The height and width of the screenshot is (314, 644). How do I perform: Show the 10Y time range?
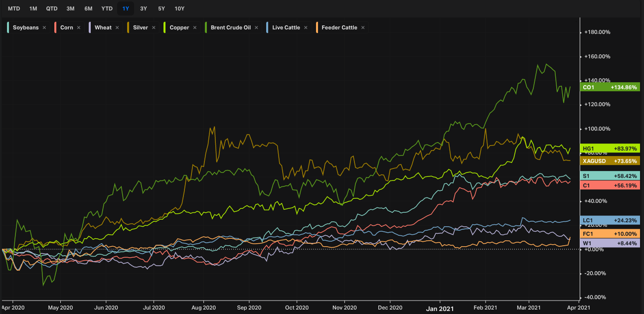(179, 8)
